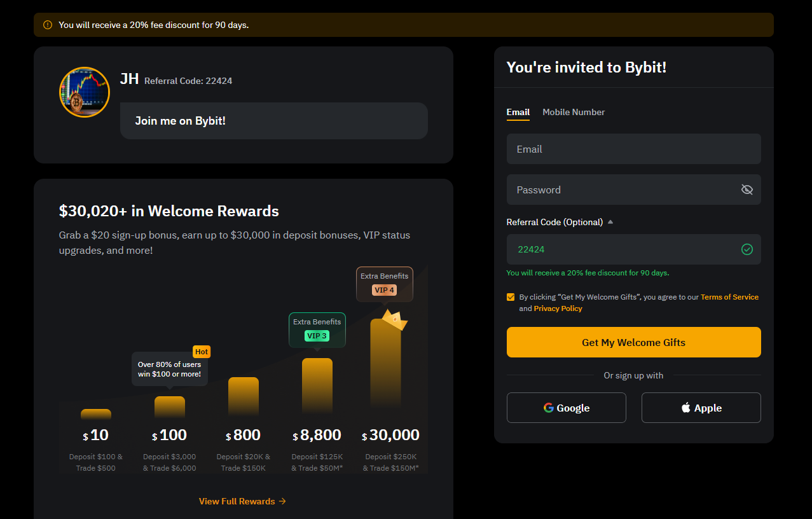
Task: Click JH's profile avatar
Action: pos(85,92)
